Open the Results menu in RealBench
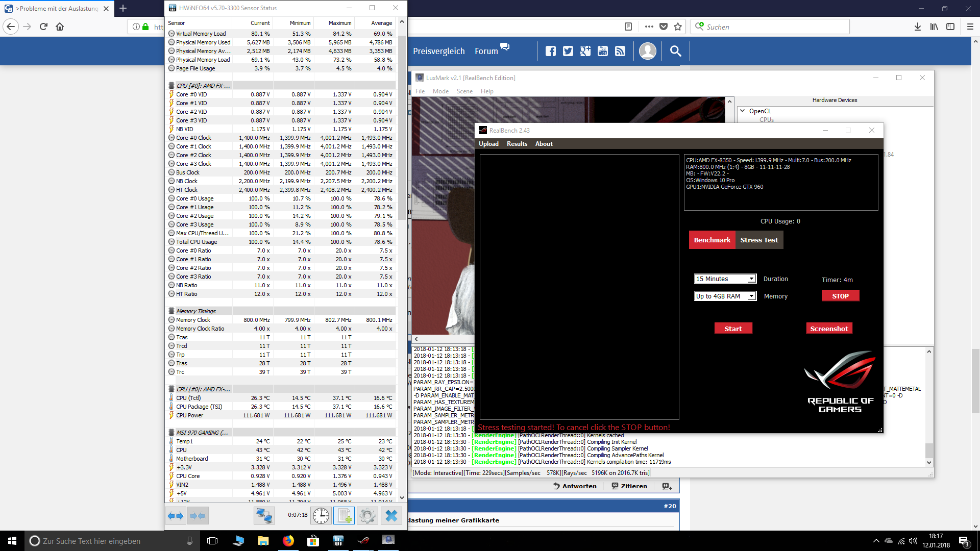The image size is (980, 551). (x=517, y=144)
